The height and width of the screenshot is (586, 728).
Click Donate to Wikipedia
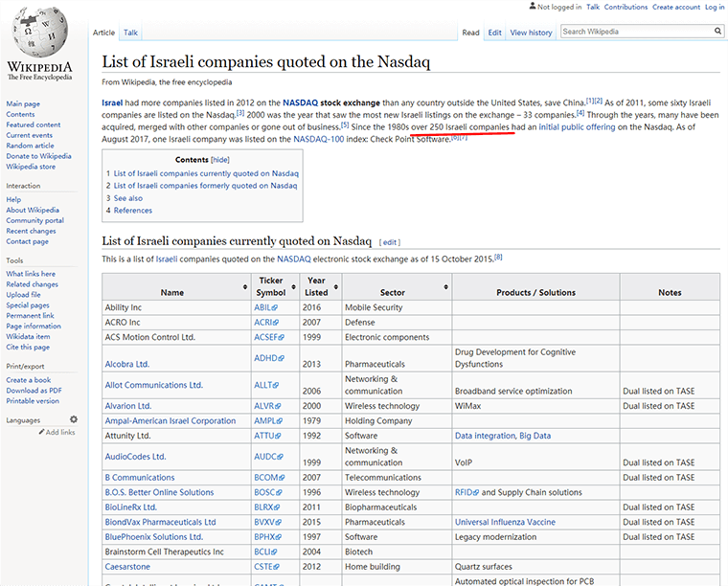38,156
